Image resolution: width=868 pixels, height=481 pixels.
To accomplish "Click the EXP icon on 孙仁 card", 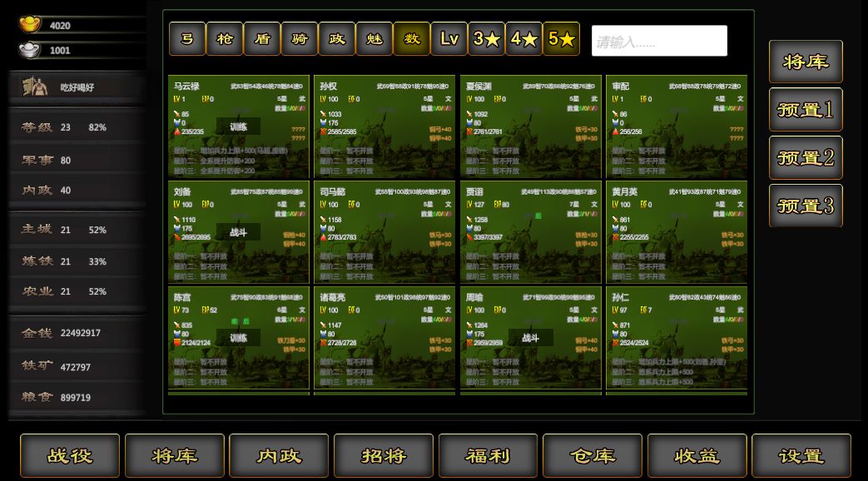I will (643, 310).
